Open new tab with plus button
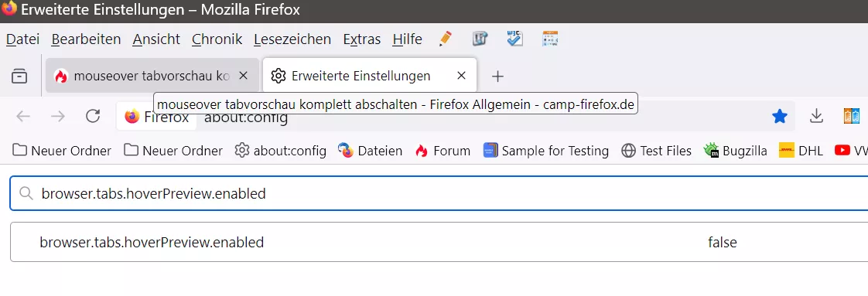 point(497,77)
